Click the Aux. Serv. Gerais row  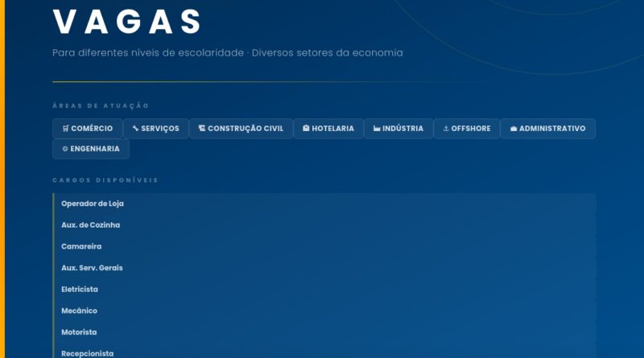click(x=92, y=268)
